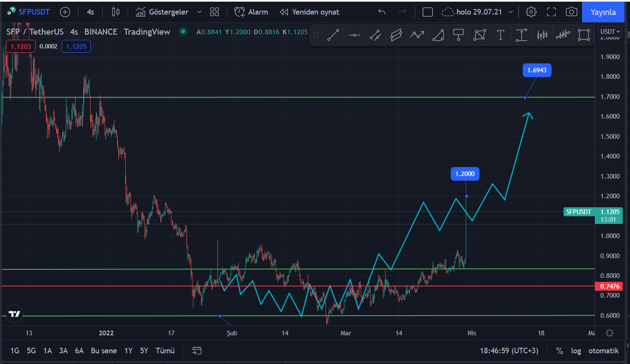The width and height of the screenshot is (630, 364).
Task: Select the Arc drawing tool
Action: tap(438, 35)
